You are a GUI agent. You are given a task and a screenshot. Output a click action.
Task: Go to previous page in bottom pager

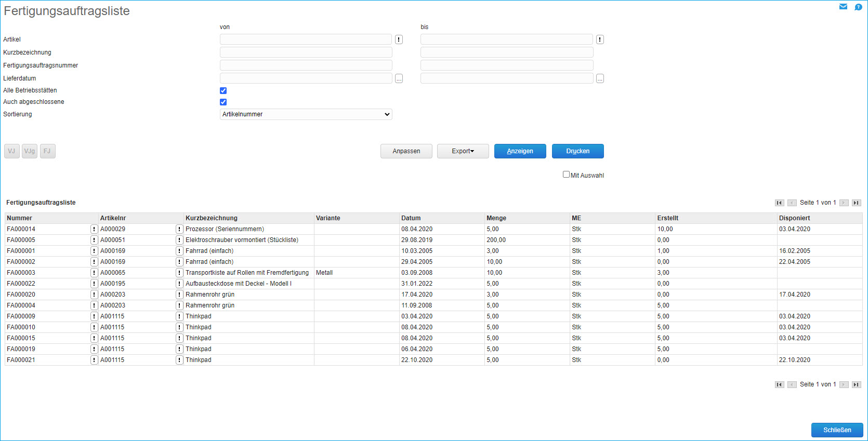click(792, 384)
